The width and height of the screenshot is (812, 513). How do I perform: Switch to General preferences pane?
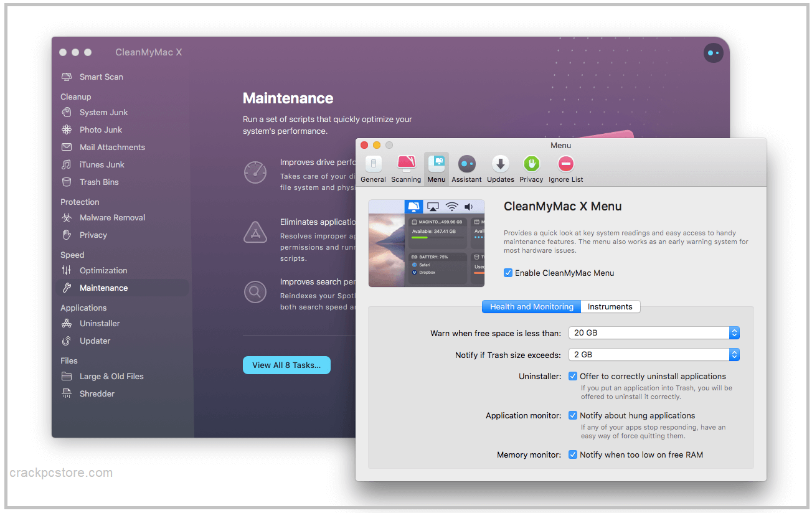tap(373, 169)
